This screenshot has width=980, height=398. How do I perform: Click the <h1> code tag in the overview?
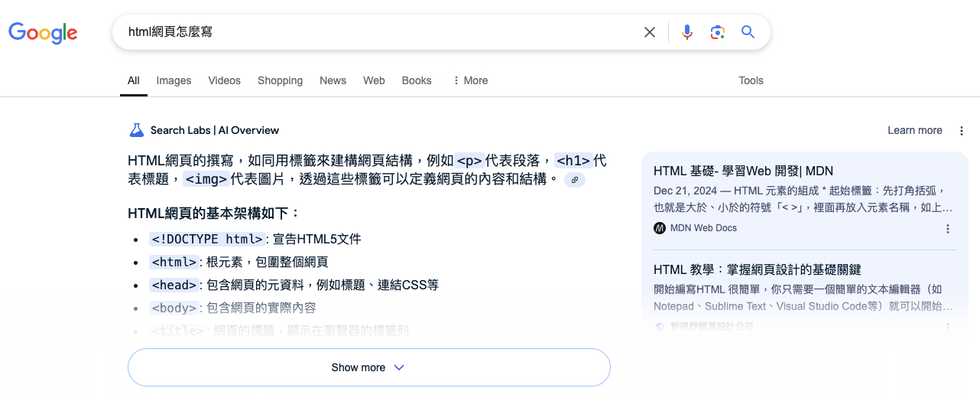(x=573, y=161)
